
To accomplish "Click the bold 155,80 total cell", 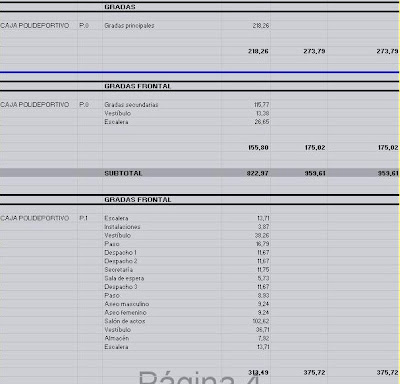I will point(258,147).
